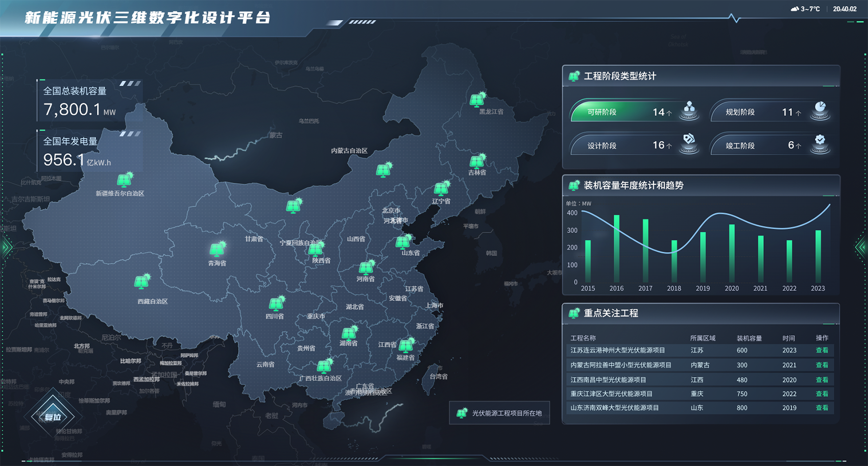Click the 2016 bar in capacity chart
The image size is (868, 466).
[616, 249]
